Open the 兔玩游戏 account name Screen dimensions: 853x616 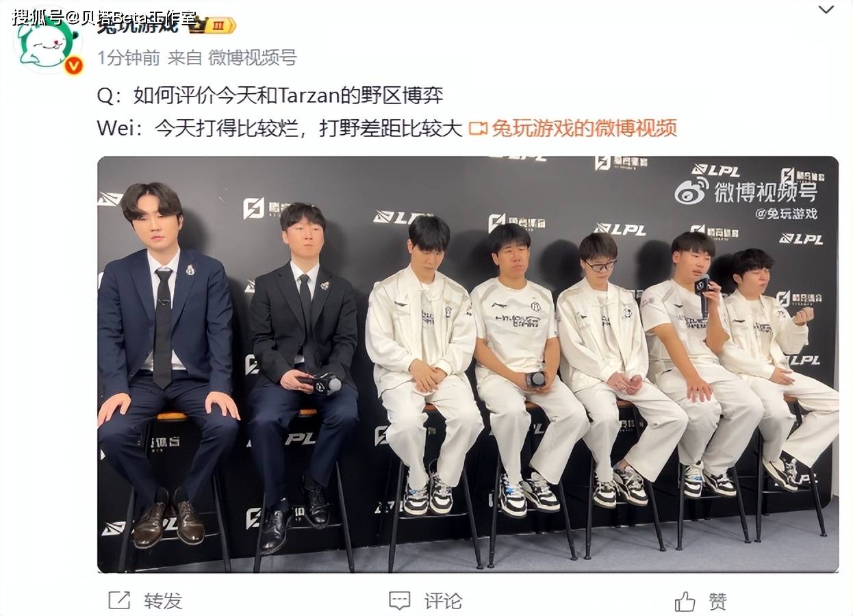coord(138,25)
